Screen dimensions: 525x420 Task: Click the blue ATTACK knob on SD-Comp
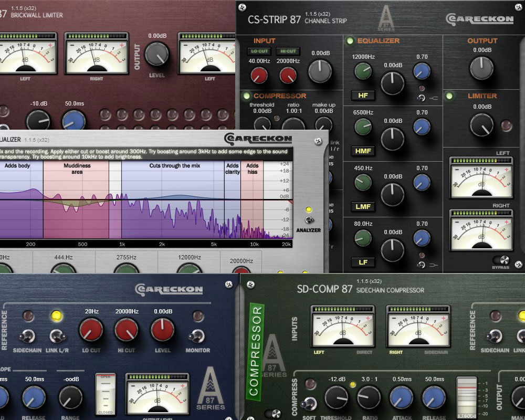pos(402,398)
